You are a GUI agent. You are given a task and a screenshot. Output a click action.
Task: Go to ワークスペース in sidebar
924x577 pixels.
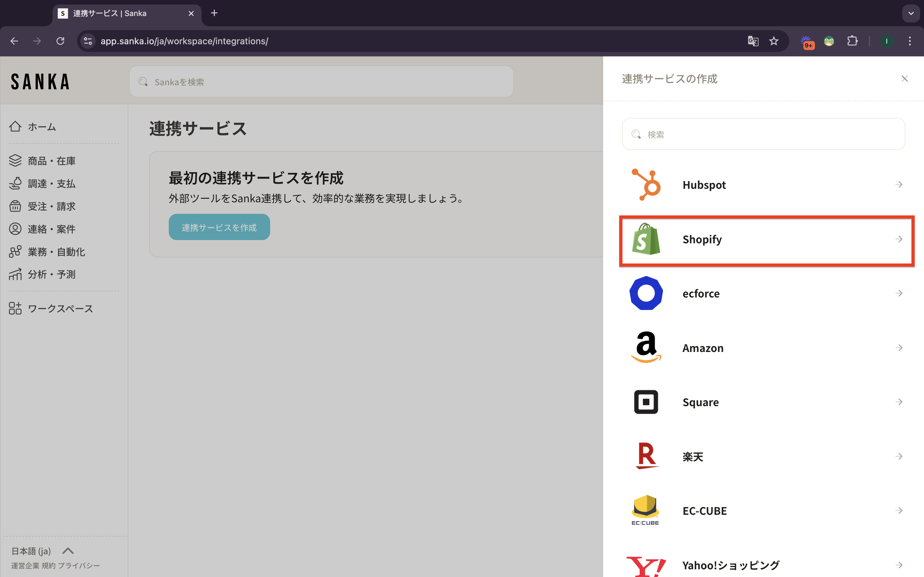[x=60, y=308]
